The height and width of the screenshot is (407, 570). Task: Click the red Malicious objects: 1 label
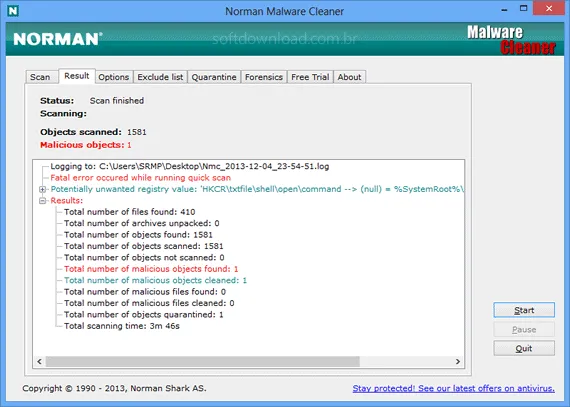click(85, 145)
